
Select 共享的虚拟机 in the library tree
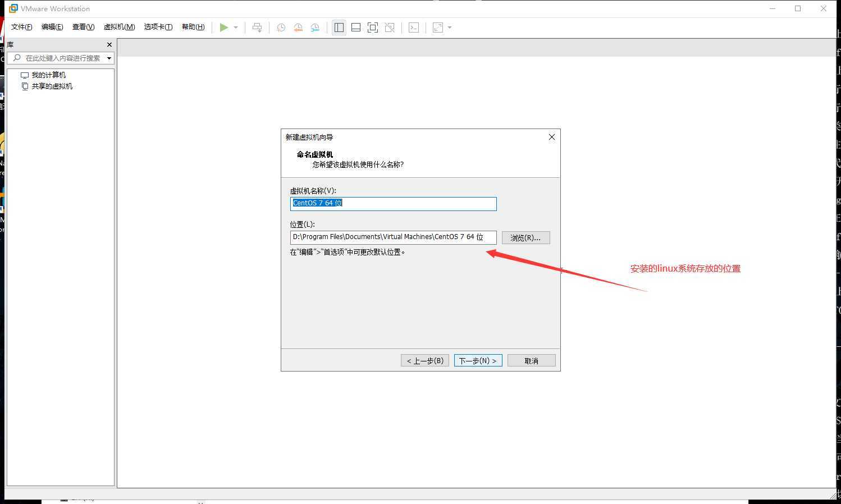coord(52,86)
